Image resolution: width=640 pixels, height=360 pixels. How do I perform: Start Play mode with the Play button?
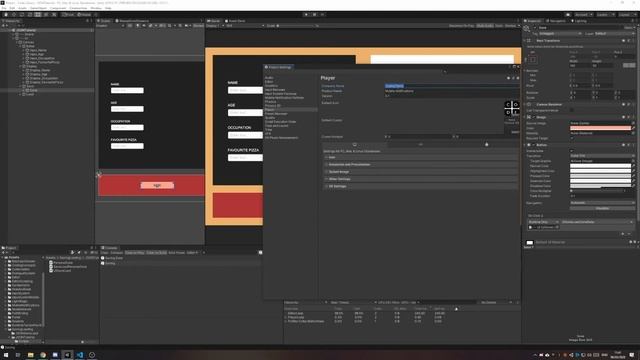[306, 14]
